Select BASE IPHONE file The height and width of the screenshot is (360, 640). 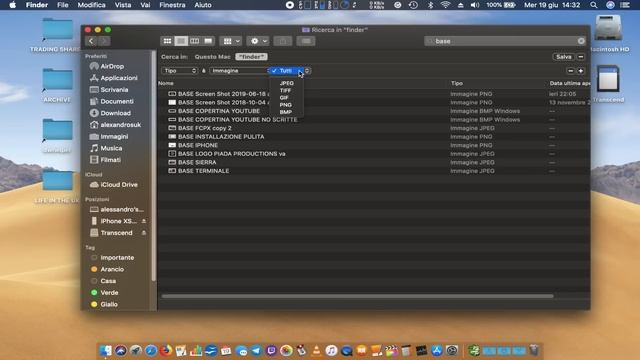click(198, 145)
